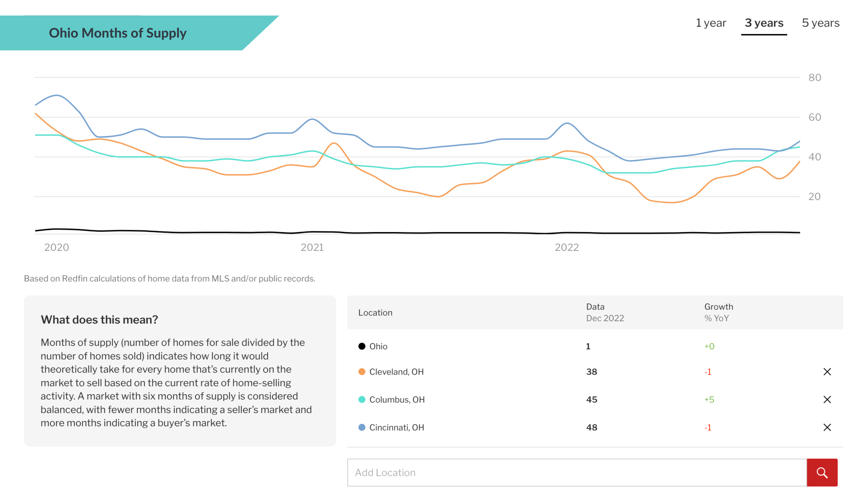The width and height of the screenshot is (868, 496).
Task: Click the Growth % YoY column header
Action: [718, 312]
